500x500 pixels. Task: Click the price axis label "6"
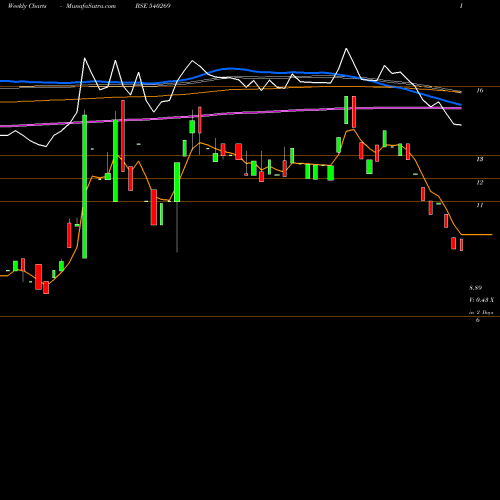[x=478, y=320]
